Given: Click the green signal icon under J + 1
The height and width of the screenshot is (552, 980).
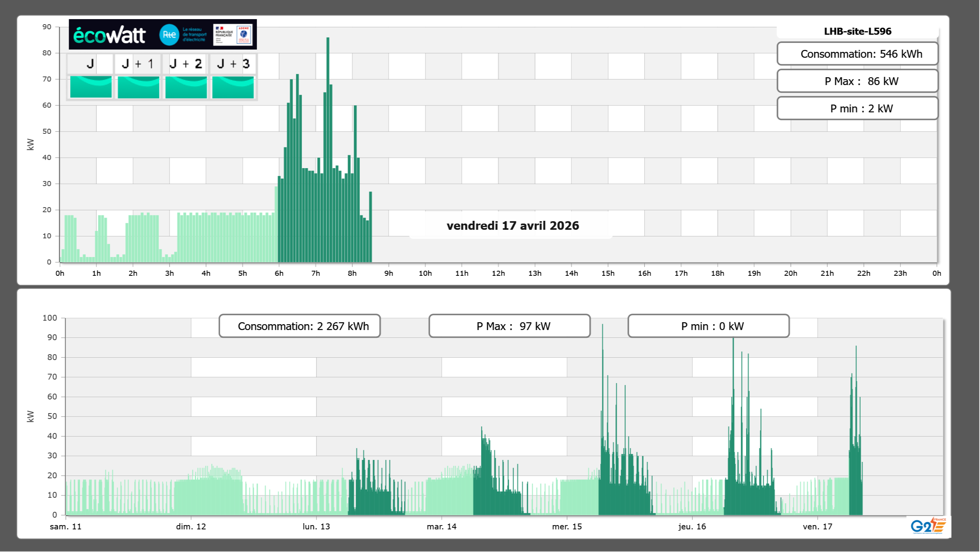Looking at the screenshot, I should [x=138, y=87].
